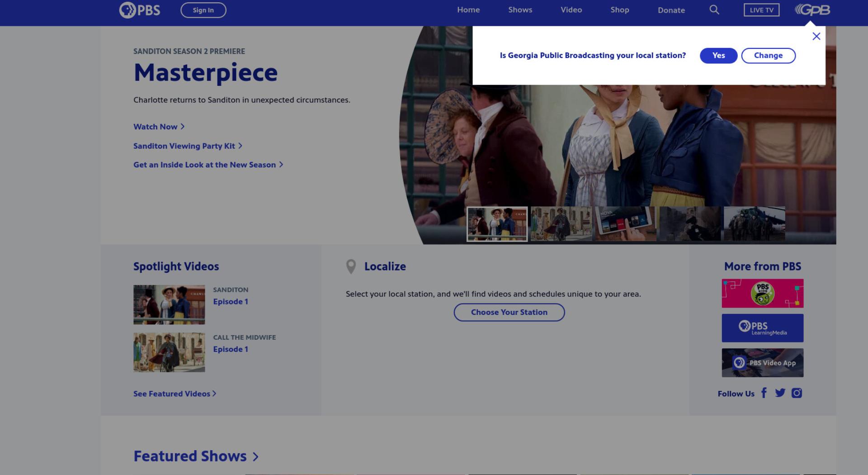The image size is (868, 475).
Task: Select fifth carousel thumbnail with soldiers
Action: 754,224
